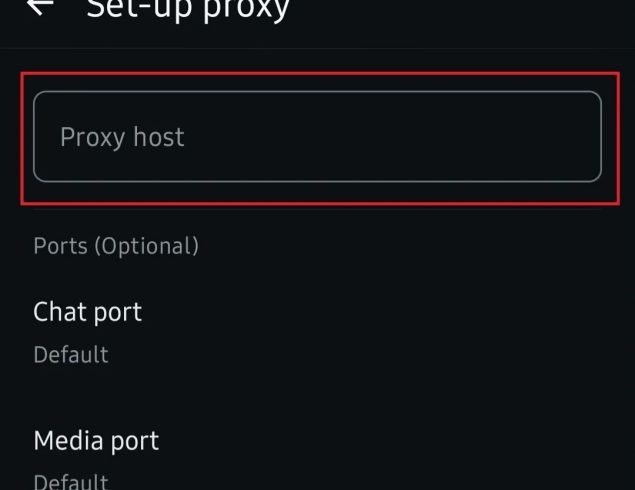Tap Default value under Chat port
Screen dimensions: 635x490
pos(71,355)
